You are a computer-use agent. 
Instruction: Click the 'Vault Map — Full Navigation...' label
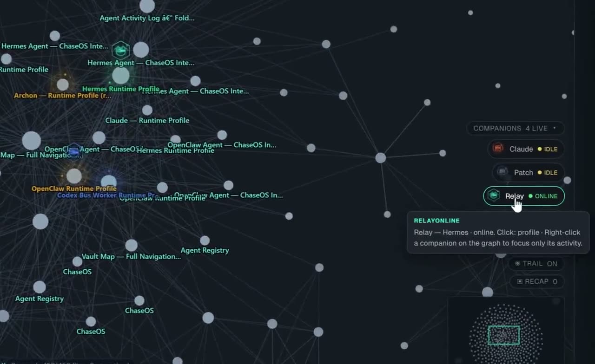point(131,256)
